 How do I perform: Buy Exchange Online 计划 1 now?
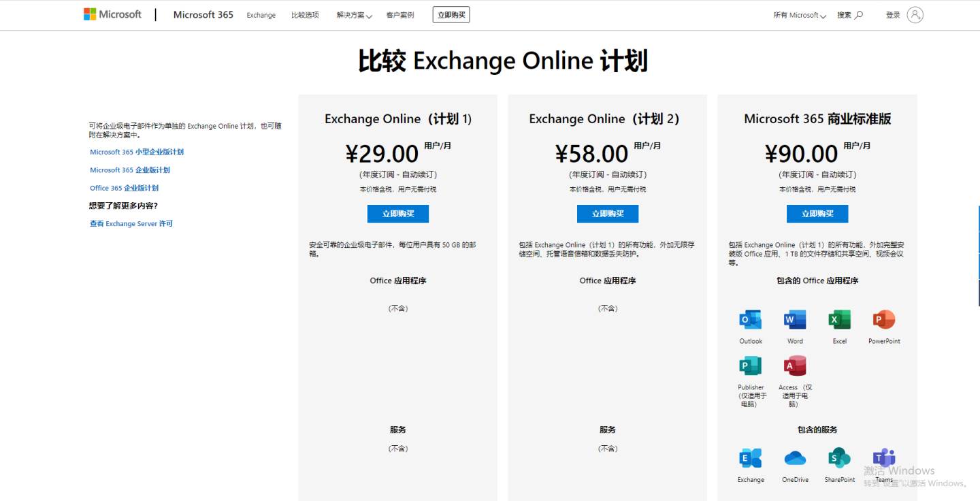click(x=398, y=214)
